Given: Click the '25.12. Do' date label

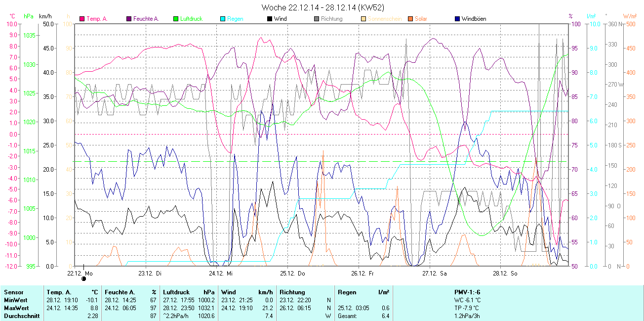Looking at the screenshot, I should (x=292, y=273).
